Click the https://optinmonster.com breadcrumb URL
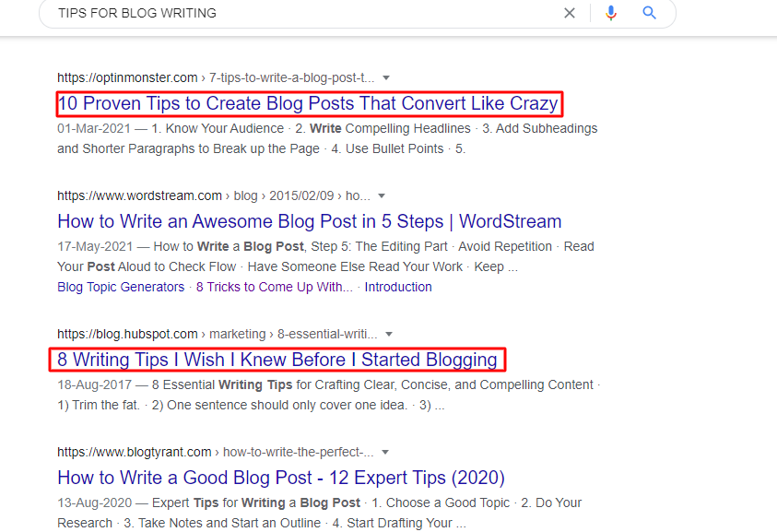The image size is (777, 532). (127, 77)
